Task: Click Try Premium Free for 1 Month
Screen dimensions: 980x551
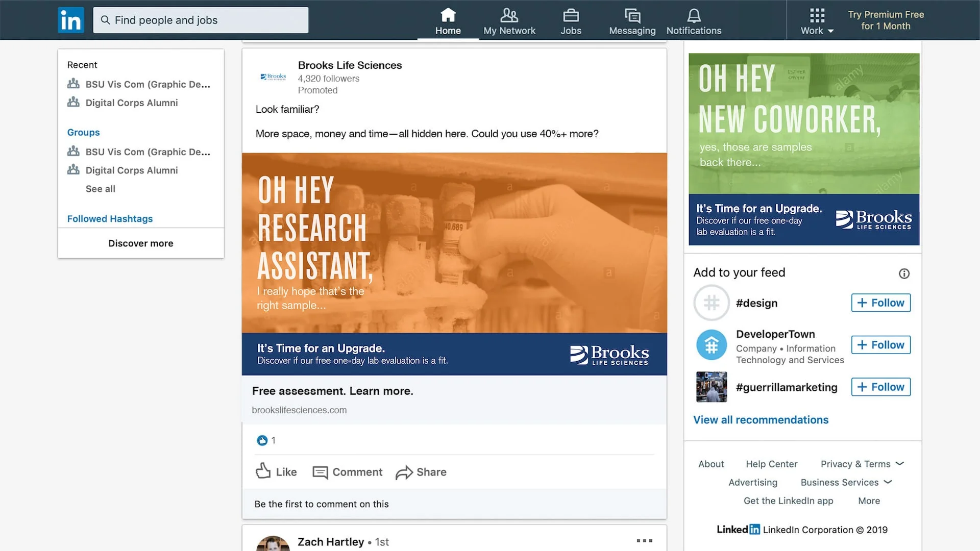Action: [886, 20]
